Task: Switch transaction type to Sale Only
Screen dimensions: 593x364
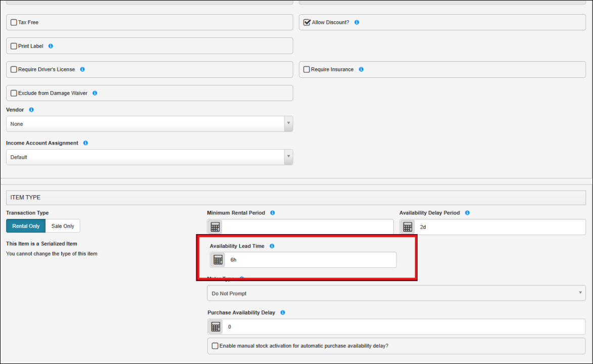Action: tap(63, 226)
